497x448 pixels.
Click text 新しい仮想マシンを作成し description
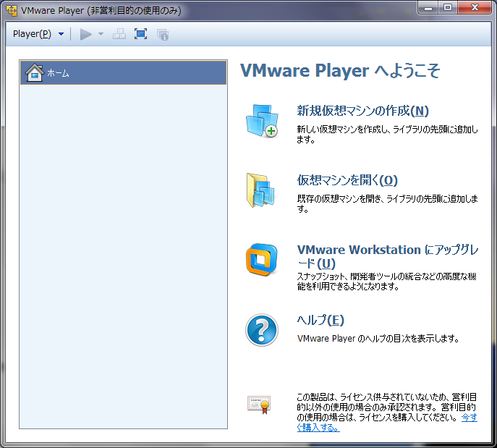click(387, 134)
